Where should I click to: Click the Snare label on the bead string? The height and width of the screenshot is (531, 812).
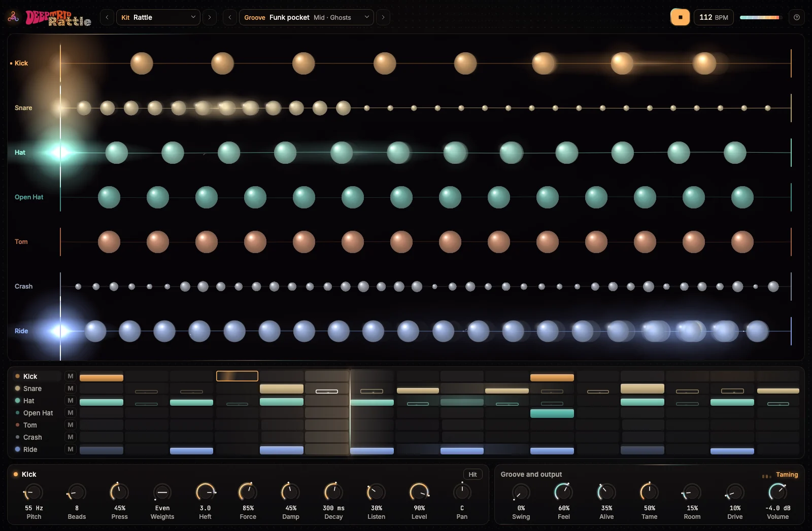point(23,108)
